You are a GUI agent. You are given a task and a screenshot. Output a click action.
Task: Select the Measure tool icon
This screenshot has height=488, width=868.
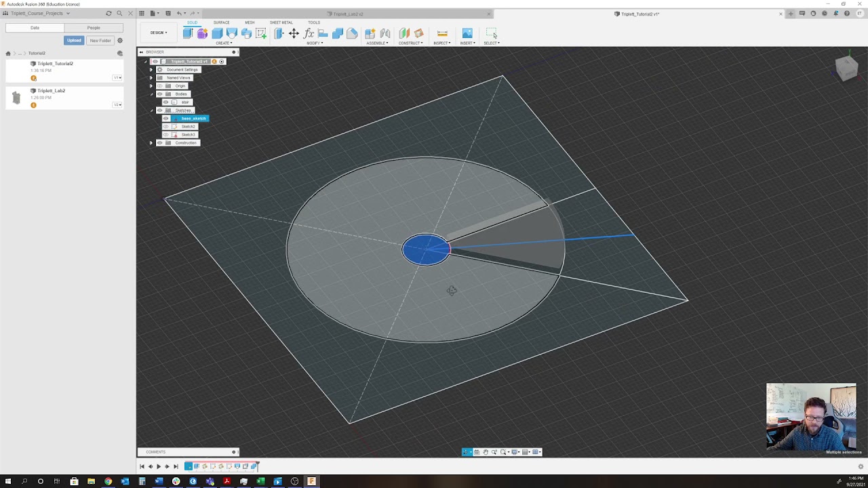[442, 33]
